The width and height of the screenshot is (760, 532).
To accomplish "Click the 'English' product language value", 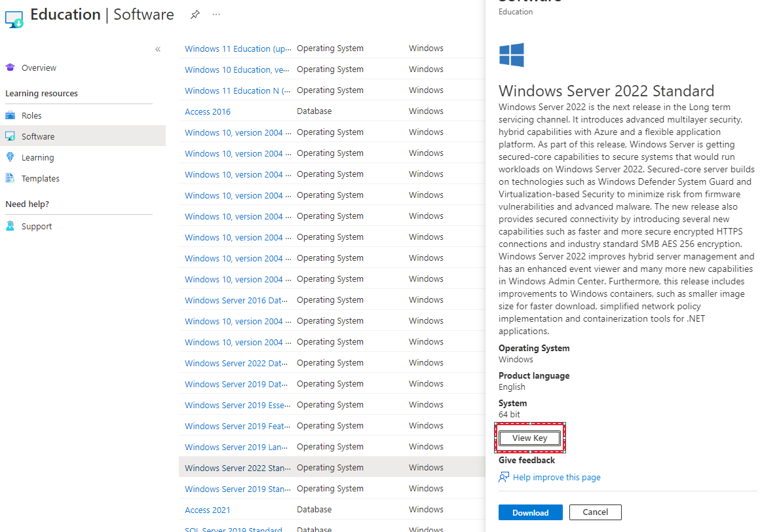I will click(x=512, y=387).
